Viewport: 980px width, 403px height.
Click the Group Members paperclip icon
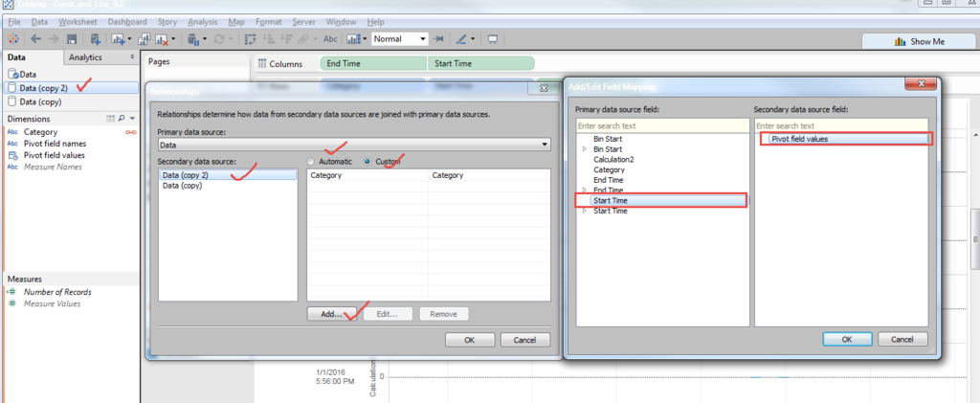tap(303, 39)
